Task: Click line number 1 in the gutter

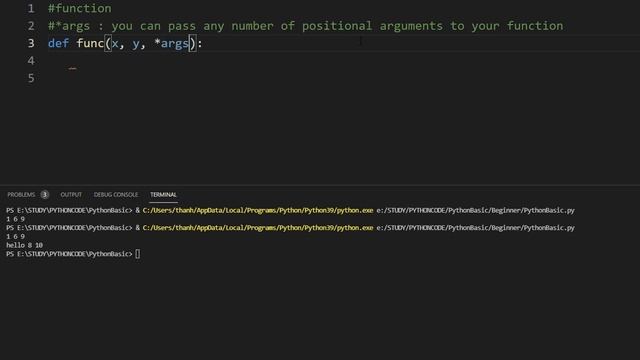Action: [x=31, y=9]
